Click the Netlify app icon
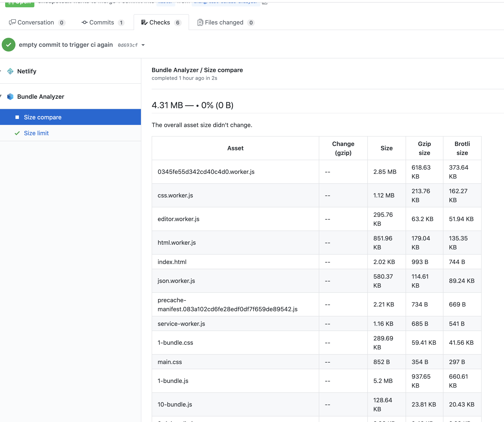 pyautogui.click(x=10, y=71)
